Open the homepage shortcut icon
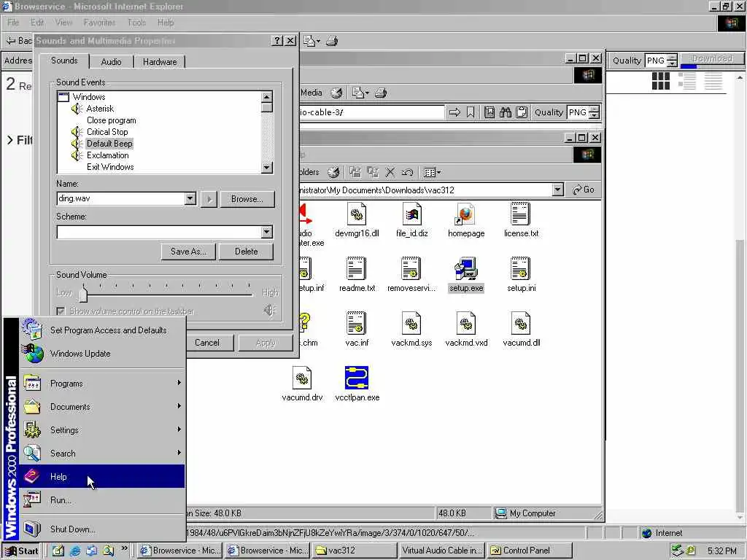Image resolution: width=747 pixels, height=560 pixels. pos(466,214)
